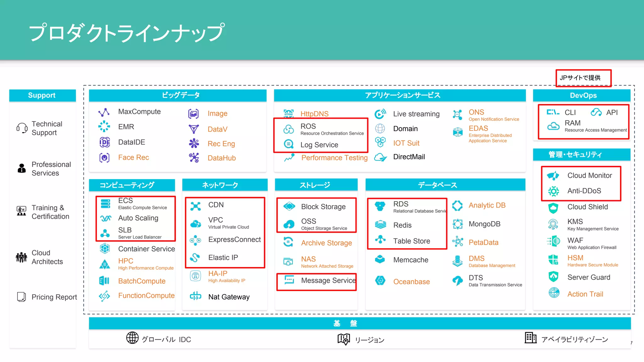Click the DataV funnel icon
Viewport: 644px width, 362px height.
tap(194, 129)
